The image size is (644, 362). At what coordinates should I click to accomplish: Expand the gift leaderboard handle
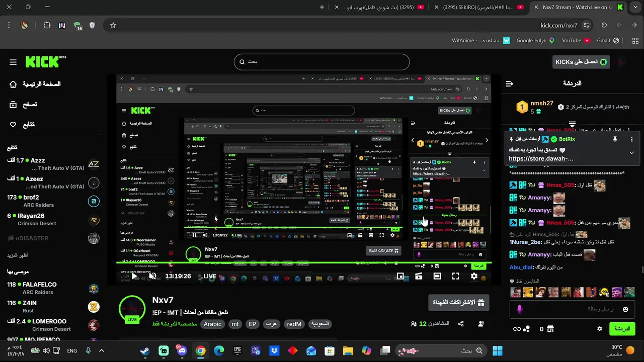(x=572, y=124)
